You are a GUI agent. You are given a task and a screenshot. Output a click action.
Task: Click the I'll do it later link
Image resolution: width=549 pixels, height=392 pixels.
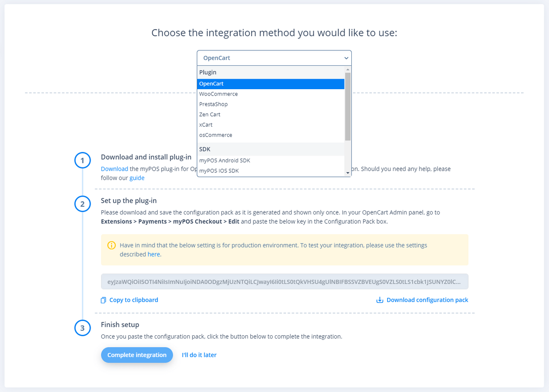[199, 355]
